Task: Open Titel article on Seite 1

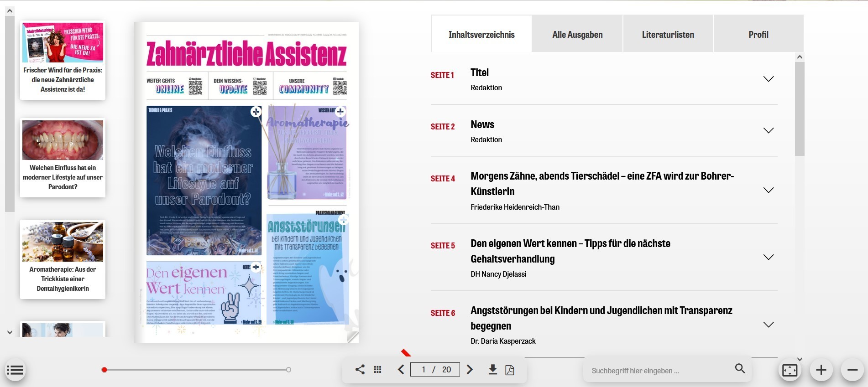Action: [x=480, y=72]
